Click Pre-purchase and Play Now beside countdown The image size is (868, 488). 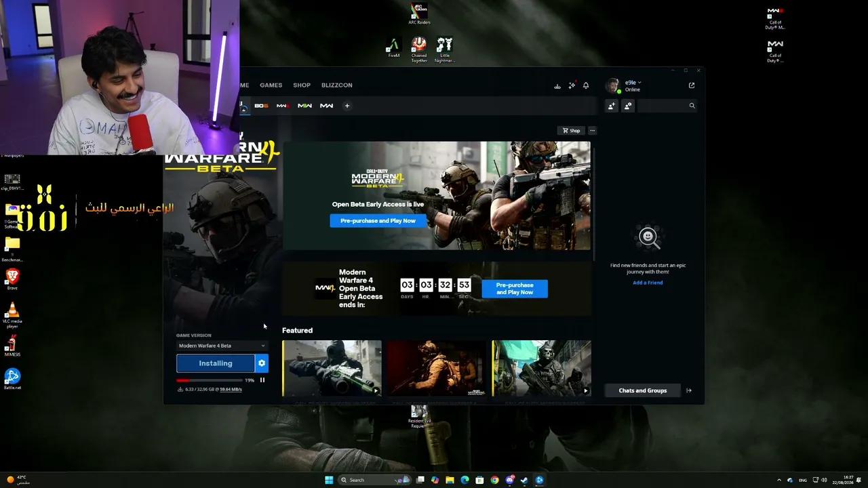[515, 289]
